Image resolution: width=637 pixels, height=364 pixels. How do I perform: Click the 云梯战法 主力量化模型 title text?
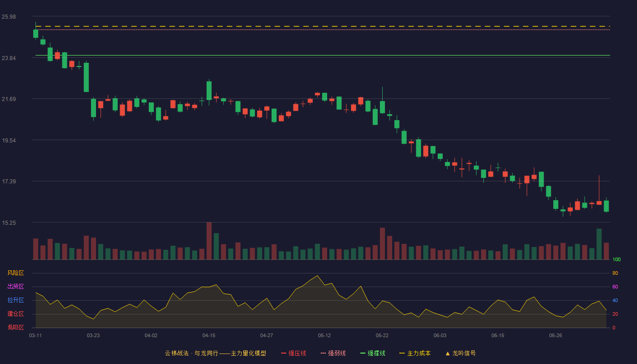[x=215, y=353]
